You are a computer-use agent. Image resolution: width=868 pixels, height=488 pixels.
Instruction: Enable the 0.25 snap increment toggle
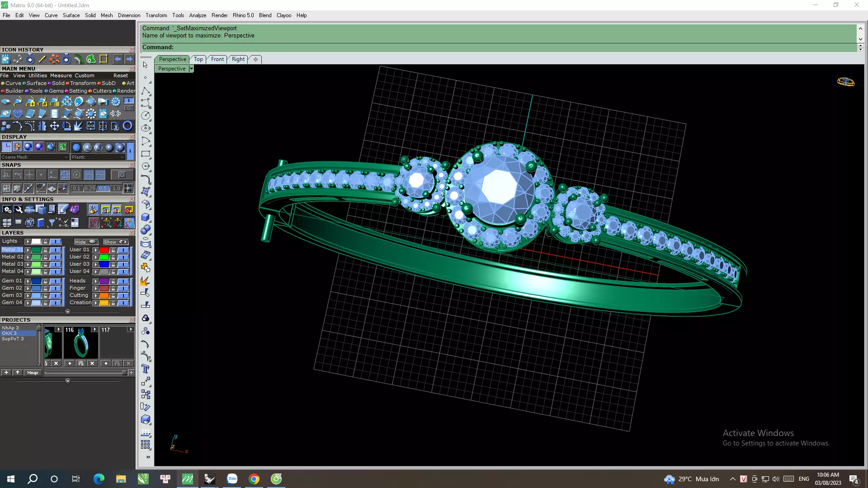point(90,188)
